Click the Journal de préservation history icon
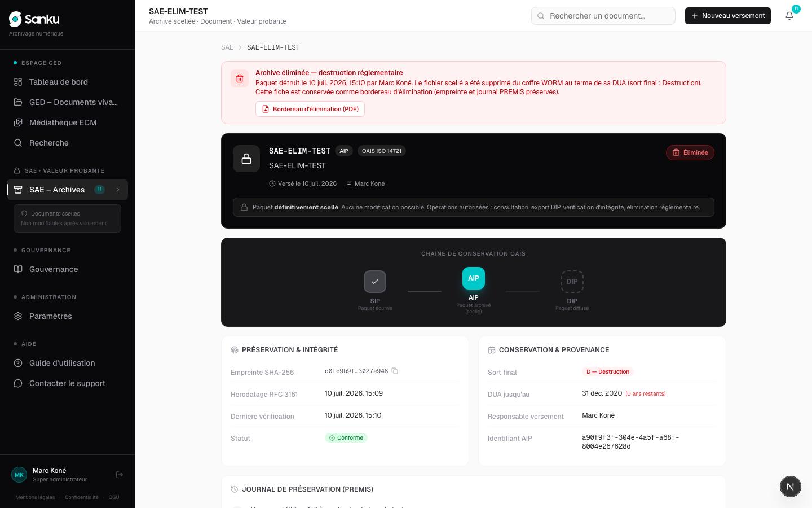Image resolution: width=812 pixels, height=508 pixels. pyautogui.click(x=235, y=489)
